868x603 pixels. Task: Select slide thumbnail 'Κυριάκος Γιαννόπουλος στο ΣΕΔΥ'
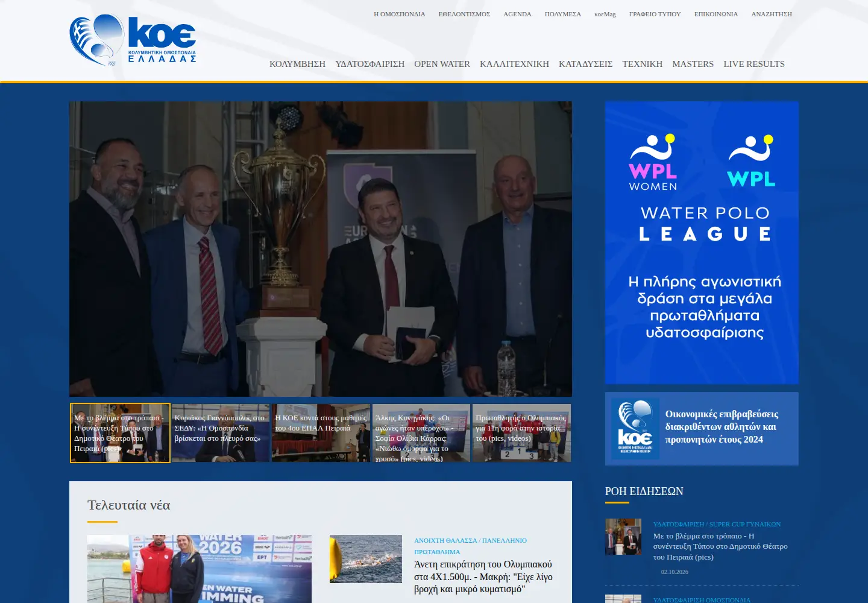[x=221, y=433]
